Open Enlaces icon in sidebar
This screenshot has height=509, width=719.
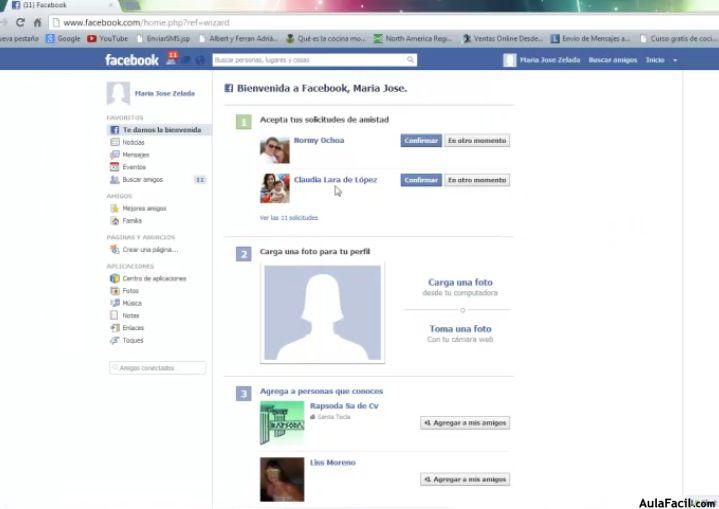(x=115, y=328)
